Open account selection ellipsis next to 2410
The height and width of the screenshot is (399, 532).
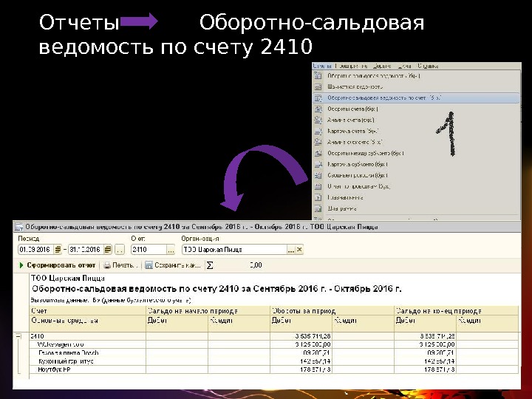pyautogui.click(x=171, y=250)
